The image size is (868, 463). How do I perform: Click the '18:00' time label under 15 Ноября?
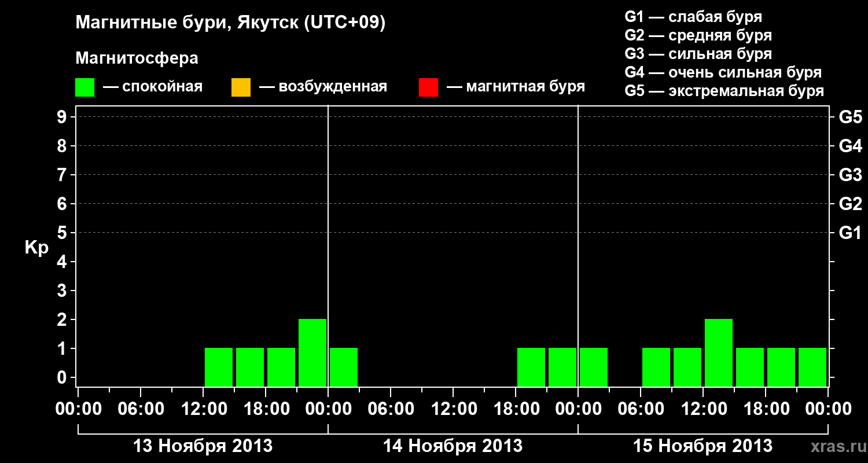[x=766, y=409]
